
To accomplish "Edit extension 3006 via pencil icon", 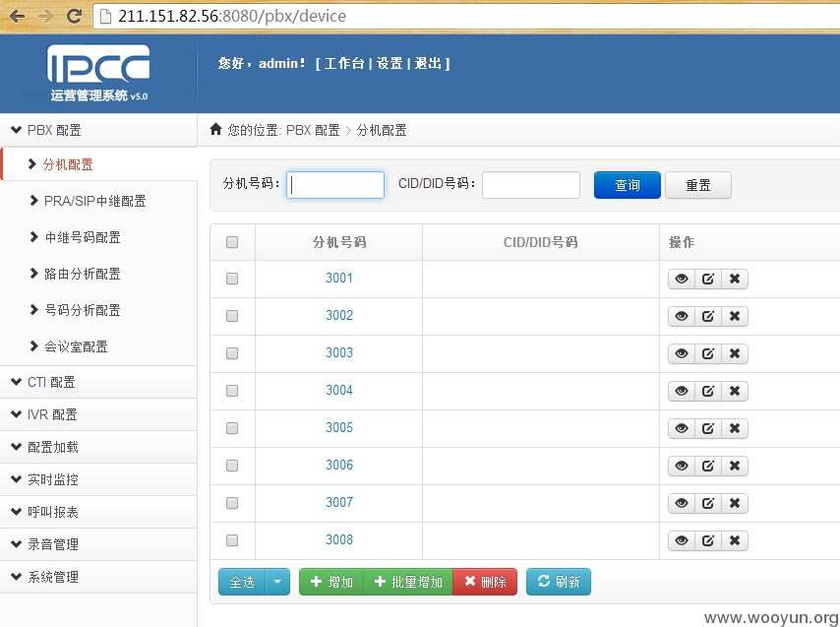I will point(708,466).
